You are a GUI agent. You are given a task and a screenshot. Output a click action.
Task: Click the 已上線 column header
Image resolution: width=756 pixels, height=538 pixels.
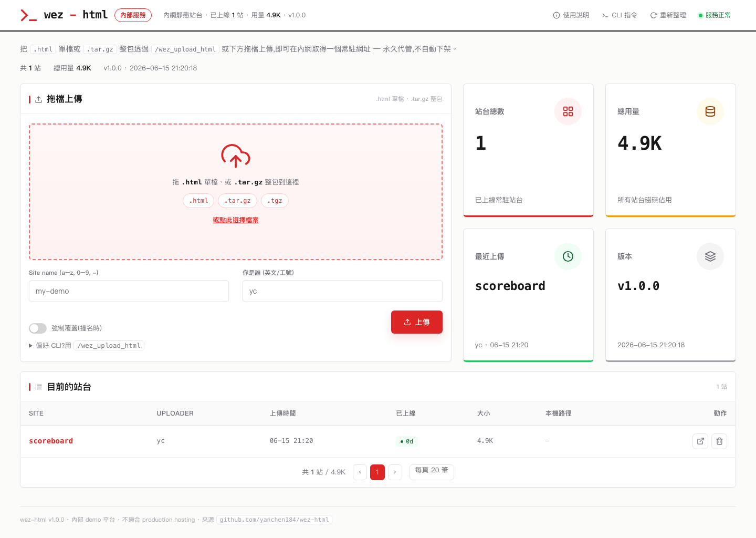coord(406,413)
